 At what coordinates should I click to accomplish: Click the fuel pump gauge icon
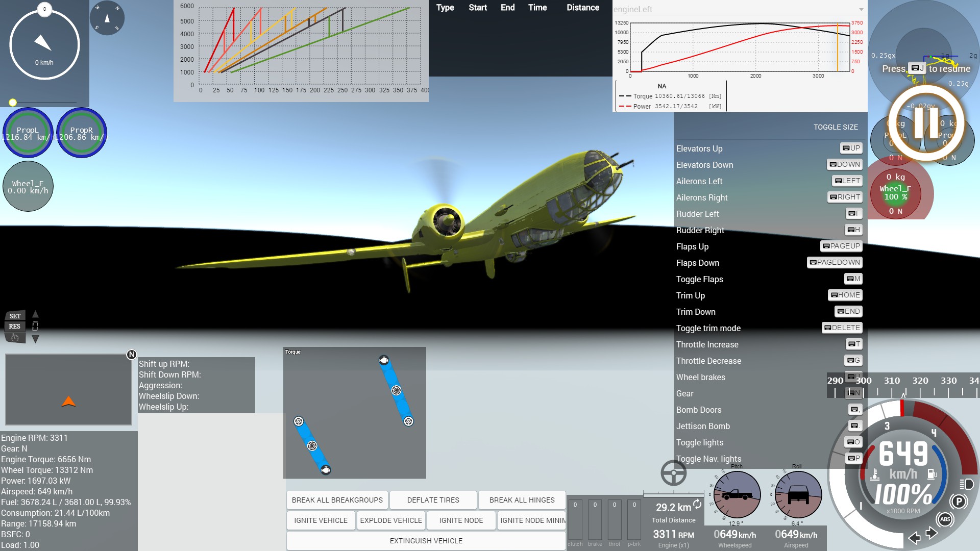932,474
